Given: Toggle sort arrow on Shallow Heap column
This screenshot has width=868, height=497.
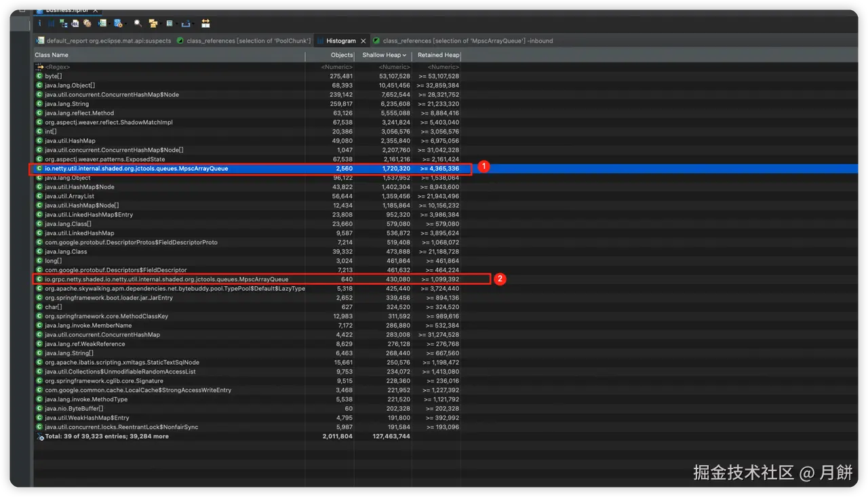Looking at the screenshot, I should (405, 55).
